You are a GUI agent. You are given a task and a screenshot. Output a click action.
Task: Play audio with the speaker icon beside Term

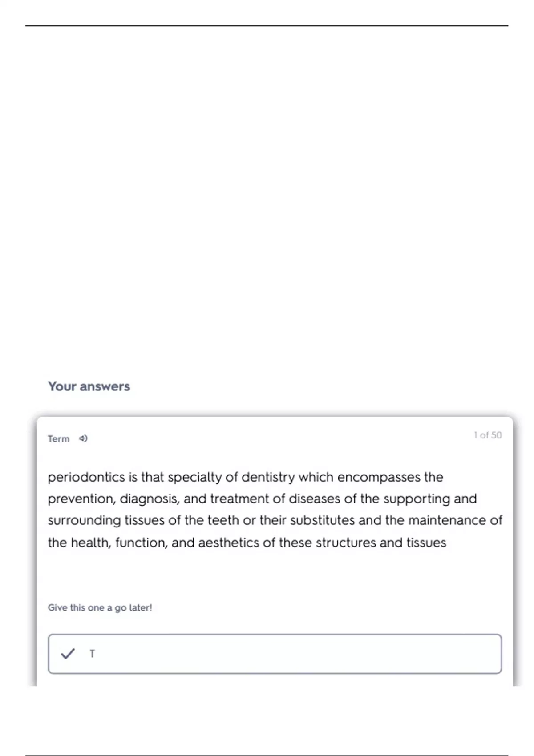click(83, 439)
